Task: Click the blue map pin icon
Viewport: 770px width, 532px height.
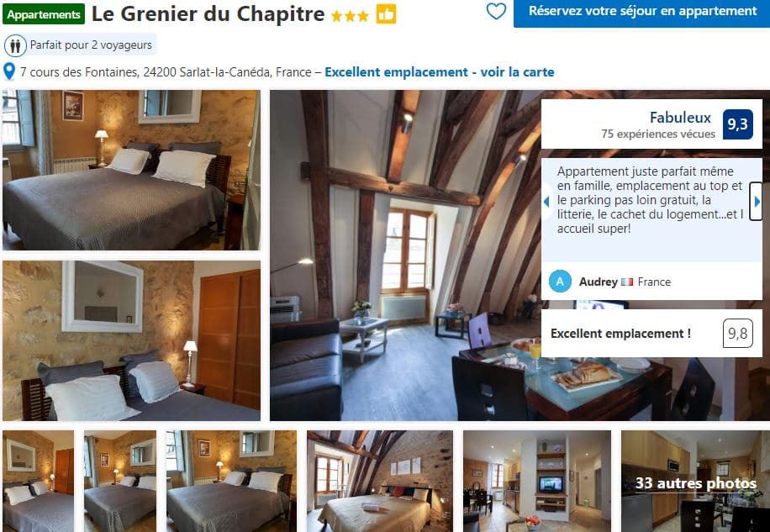Action: pyautogui.click(x=9, y=71)
